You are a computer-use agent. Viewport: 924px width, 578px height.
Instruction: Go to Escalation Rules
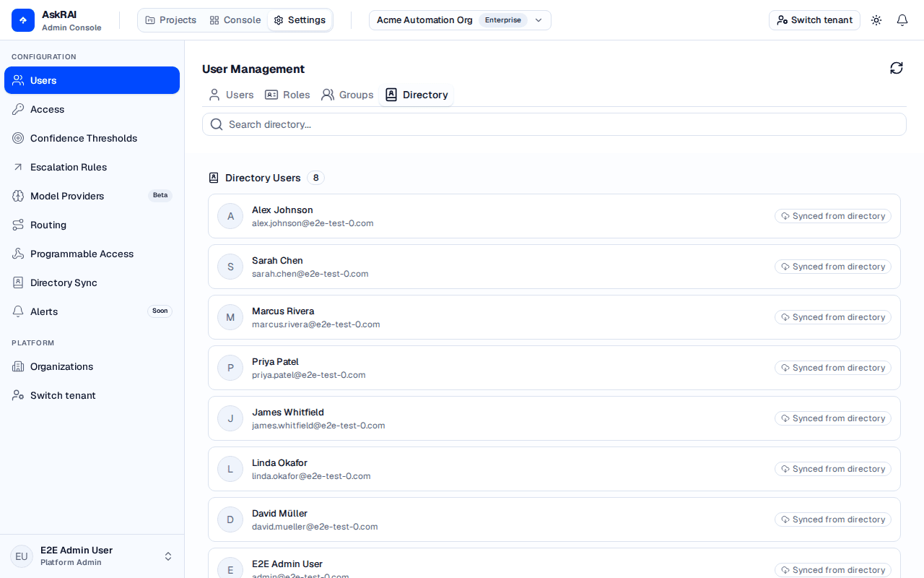92,167
